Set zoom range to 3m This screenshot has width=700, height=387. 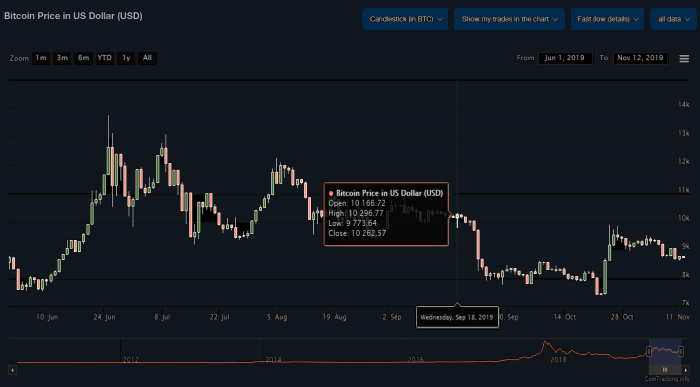pos(62,58)
